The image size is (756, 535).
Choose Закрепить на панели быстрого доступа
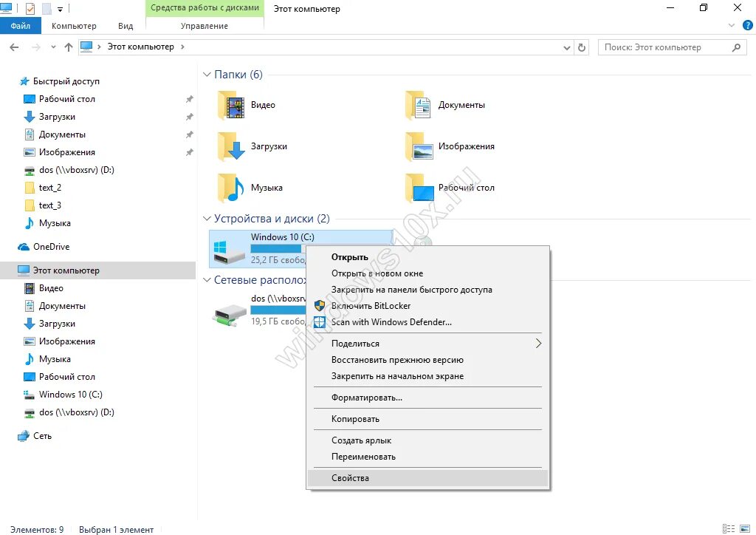(427, 290)
